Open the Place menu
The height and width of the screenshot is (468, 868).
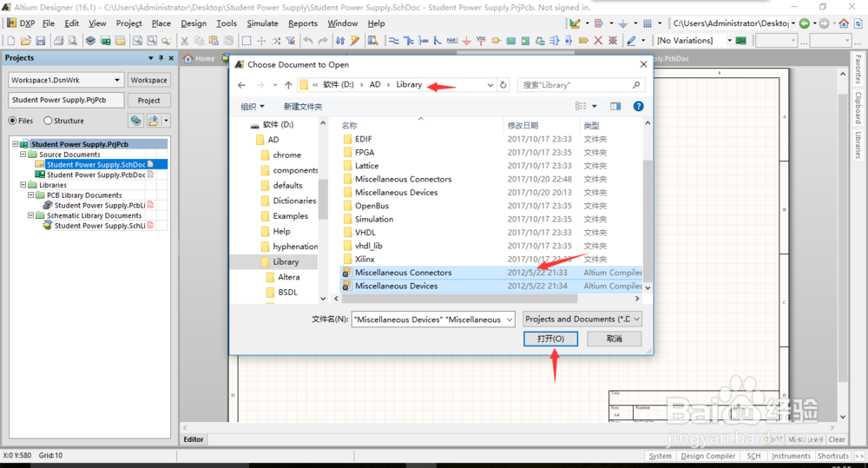(161, 23)
